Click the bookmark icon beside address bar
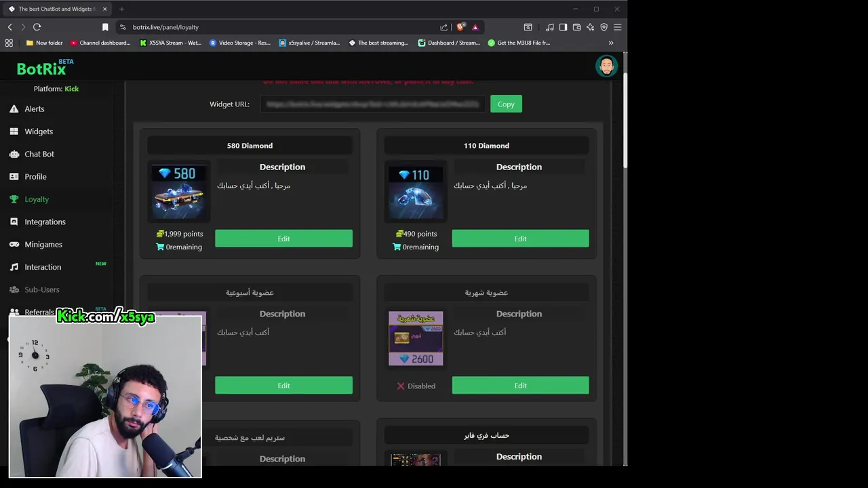 point(105,27)
